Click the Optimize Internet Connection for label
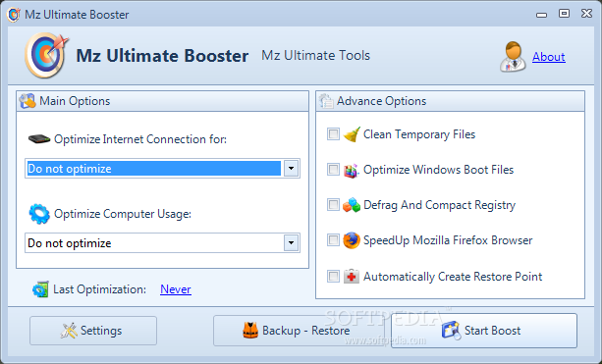This screenshot has width=602, height=364. 140,139
